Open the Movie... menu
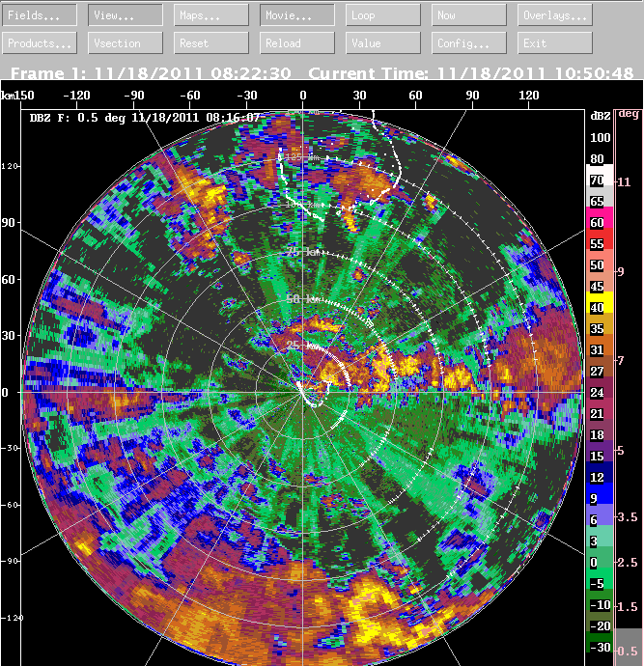This screenshot has width=644, height=666. 297,15
